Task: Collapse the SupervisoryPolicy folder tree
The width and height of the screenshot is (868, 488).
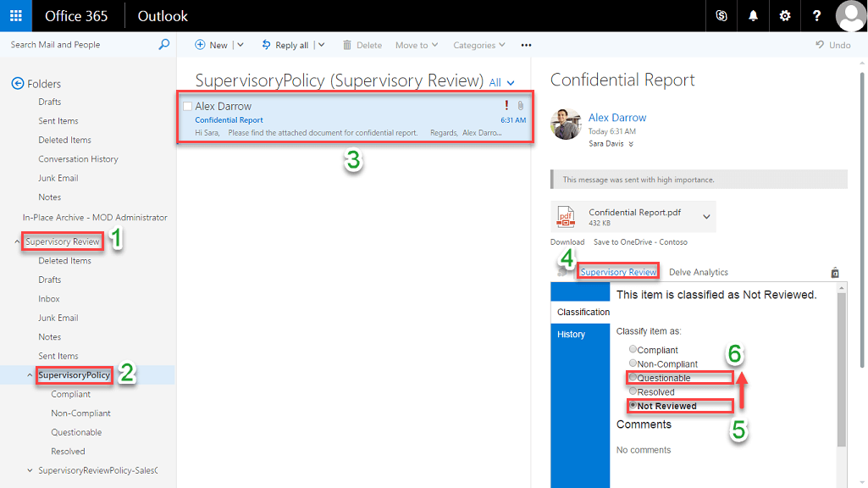Action: [x=30, y=375]
